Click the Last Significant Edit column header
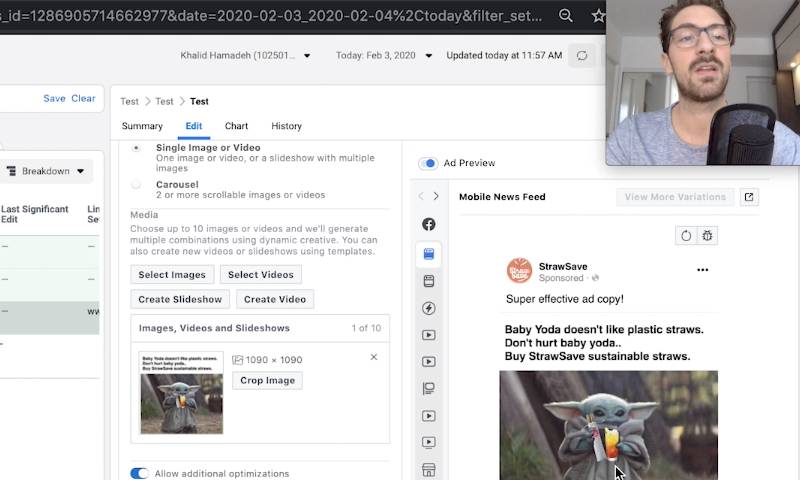The image size is (800, 480). (x=34, y=214)
